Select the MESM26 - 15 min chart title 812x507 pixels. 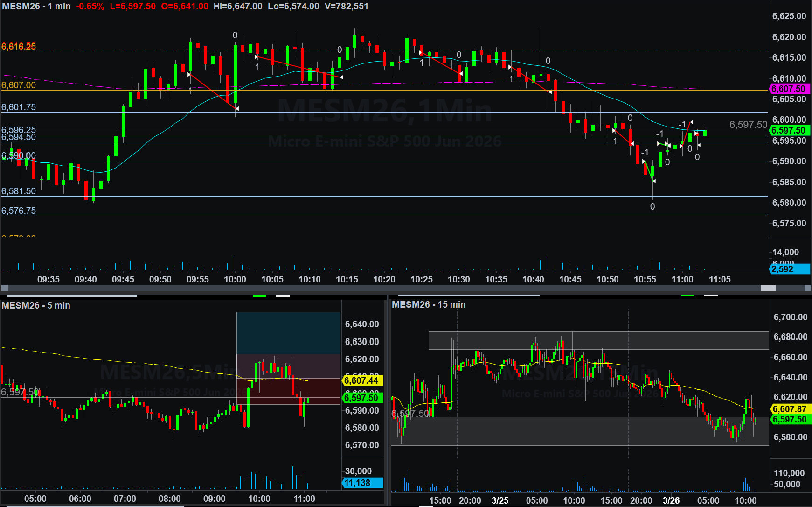(429, 304)
